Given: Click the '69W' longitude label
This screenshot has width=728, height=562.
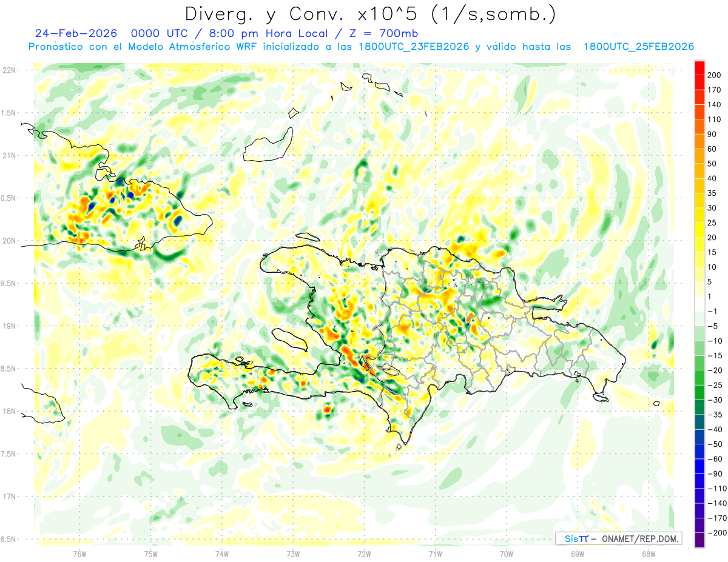Looking at the screenshot, I should [x=577, y=554].
